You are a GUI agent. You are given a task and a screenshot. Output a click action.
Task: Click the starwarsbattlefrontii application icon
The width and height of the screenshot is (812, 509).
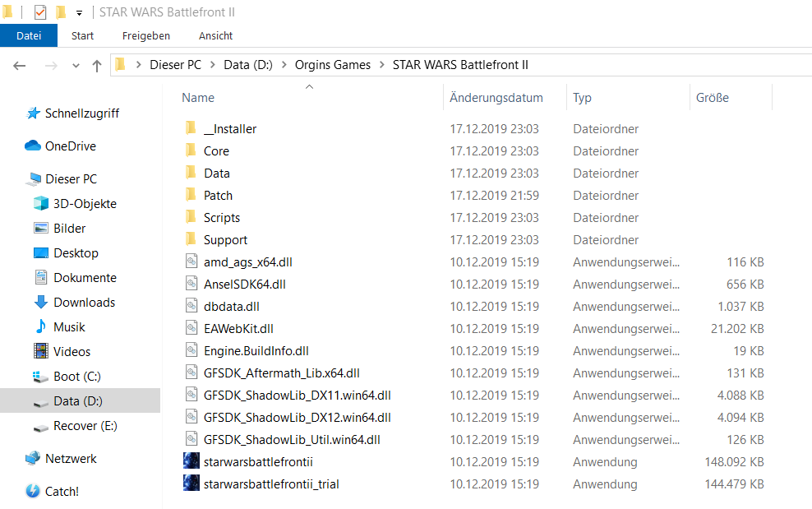[191, 460]
